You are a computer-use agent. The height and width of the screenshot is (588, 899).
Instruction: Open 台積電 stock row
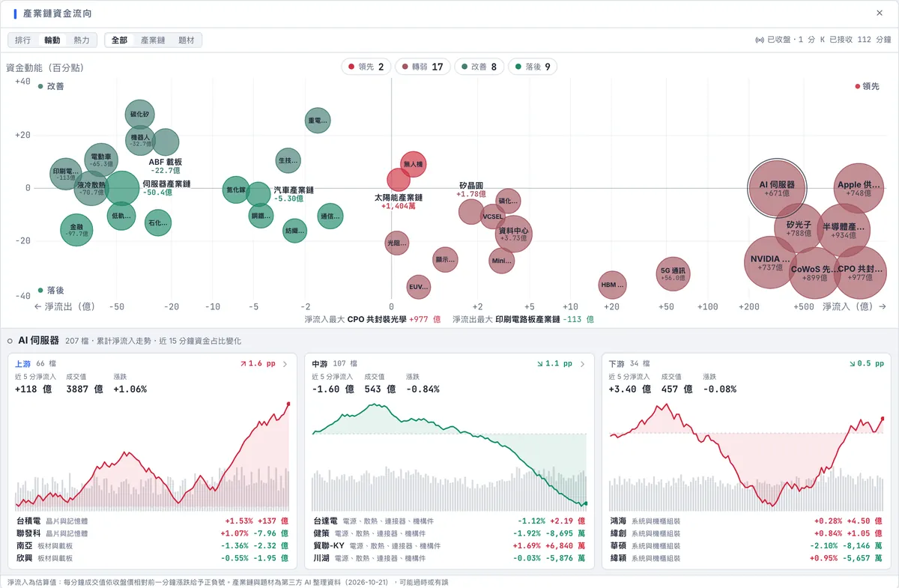tap(152, 521)
